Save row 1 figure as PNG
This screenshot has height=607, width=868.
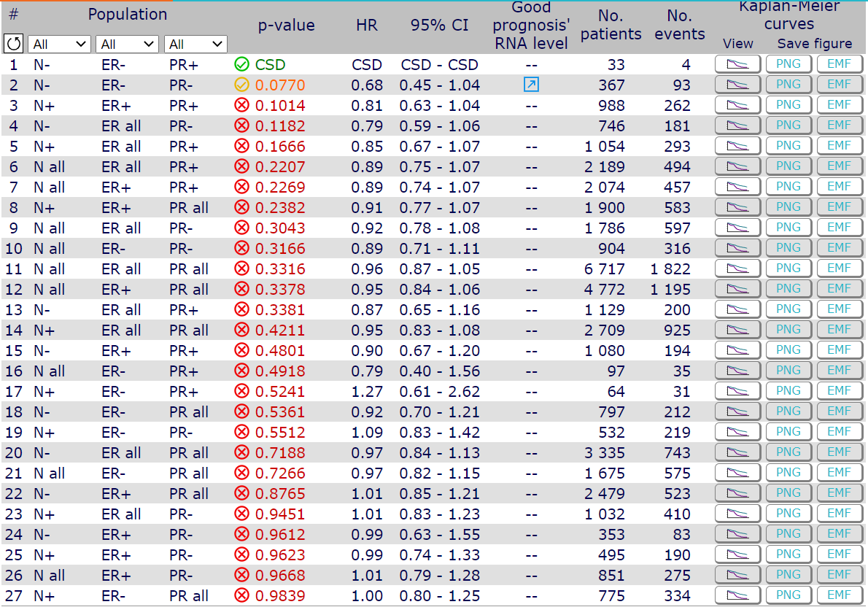pos(788,64)
